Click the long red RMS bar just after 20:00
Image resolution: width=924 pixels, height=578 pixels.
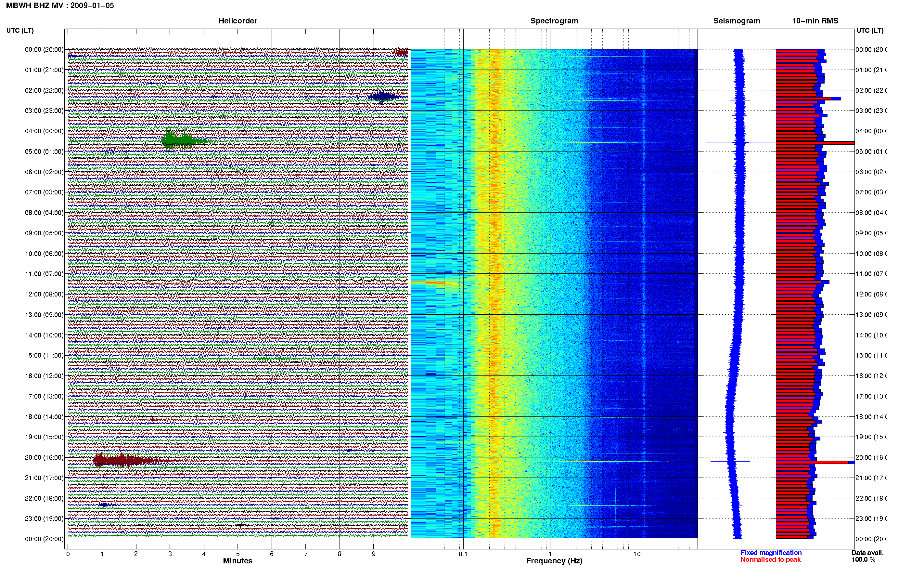click(x=813, y=463)
